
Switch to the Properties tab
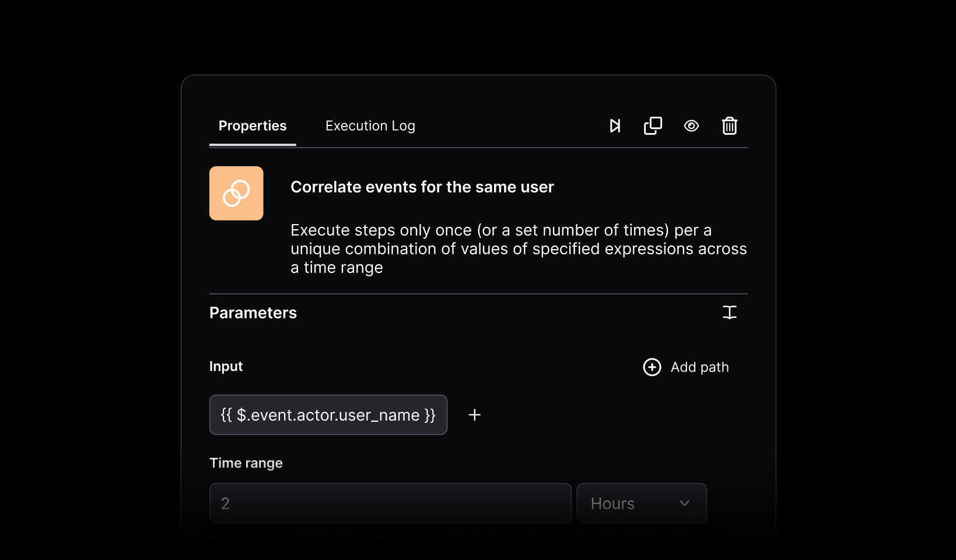253,126
